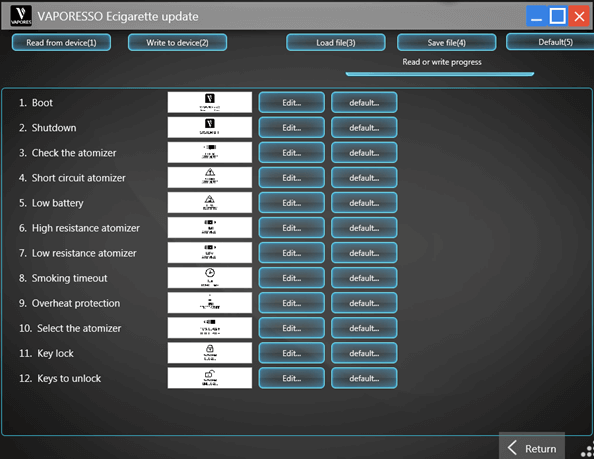The height and width of the screenshot is (459, 594).
Task: Edit the Overheat protection image
Action: [x=292, y=303]
